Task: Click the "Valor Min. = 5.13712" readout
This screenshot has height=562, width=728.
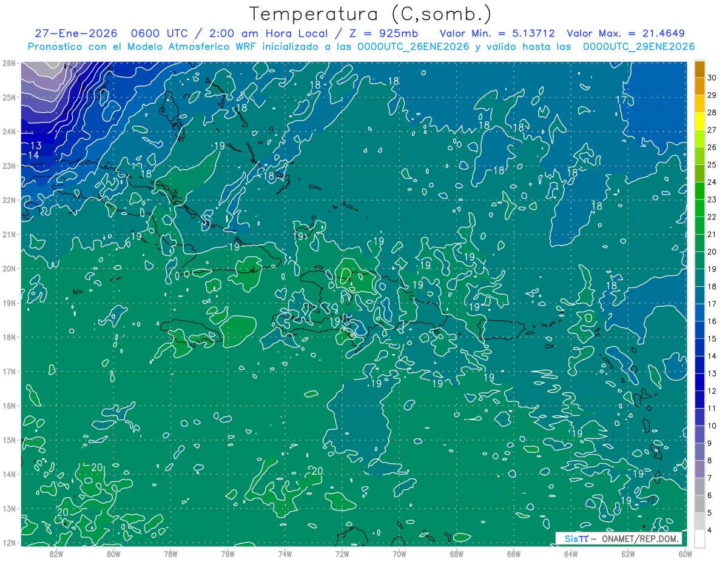Action: coord(497,33)
